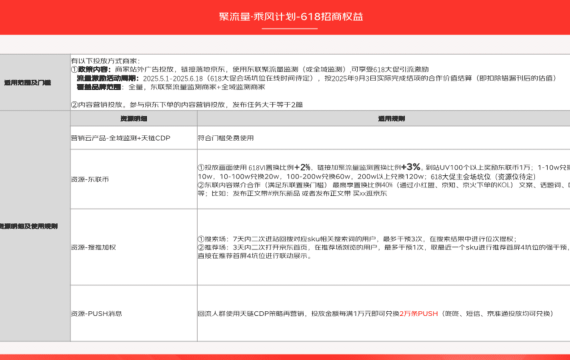
Task: Click the line starting '②内容营销投放'
Action: pyautogui.click(x=187, y=105)
